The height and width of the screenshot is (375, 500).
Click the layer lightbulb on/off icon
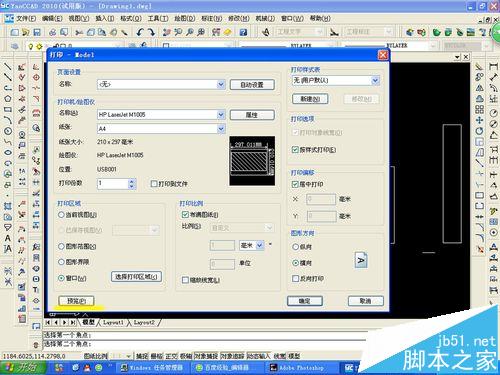[31, 46]
